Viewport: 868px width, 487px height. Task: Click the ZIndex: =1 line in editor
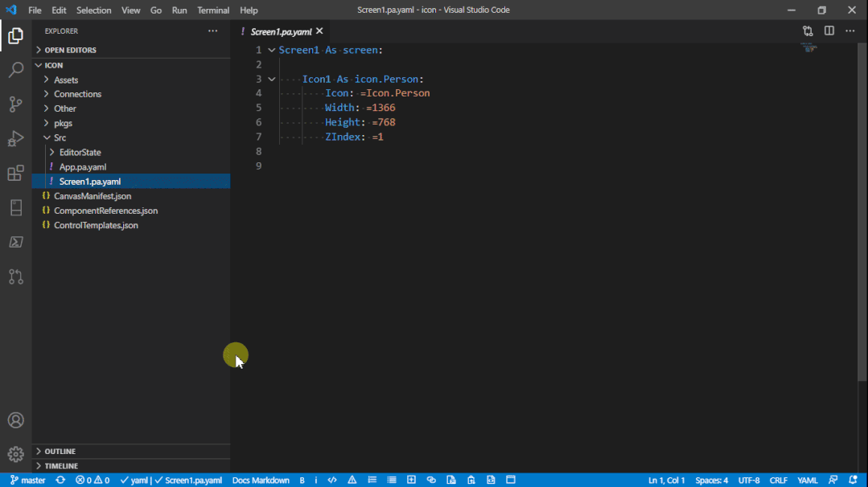pyautogui.click(x=354, y=137)
